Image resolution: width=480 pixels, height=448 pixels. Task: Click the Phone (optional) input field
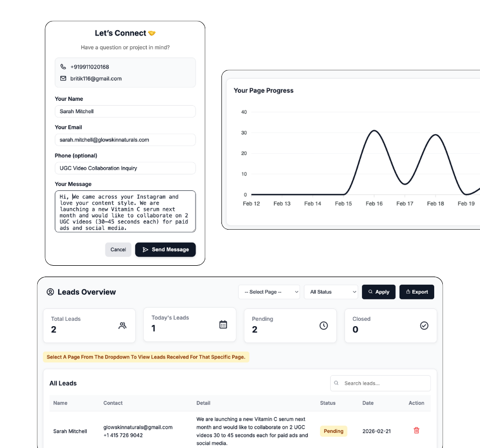(125, 168)
